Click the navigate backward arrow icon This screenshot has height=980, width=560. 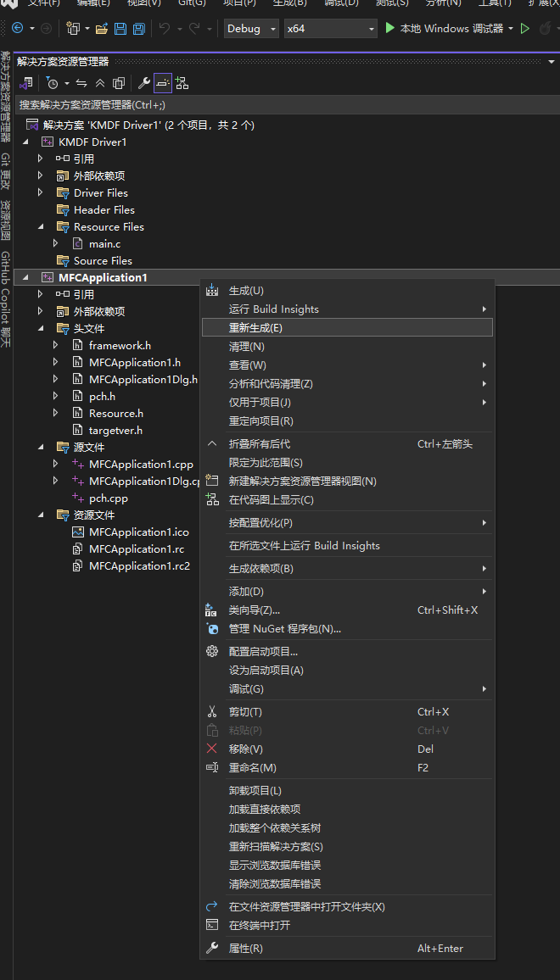[x=17, y=28]
